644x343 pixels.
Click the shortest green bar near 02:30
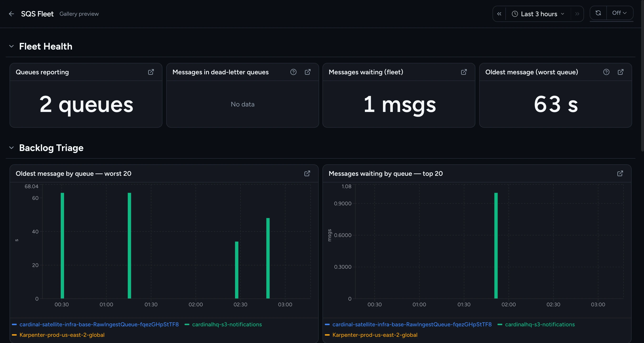(237, 270)
